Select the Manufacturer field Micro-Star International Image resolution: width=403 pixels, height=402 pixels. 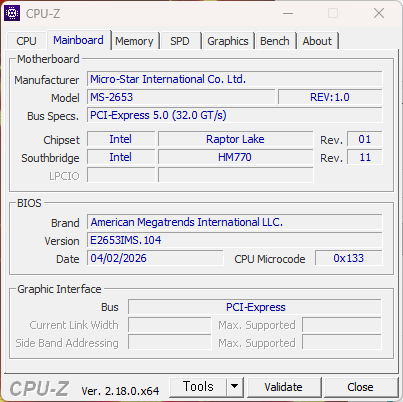235,79
